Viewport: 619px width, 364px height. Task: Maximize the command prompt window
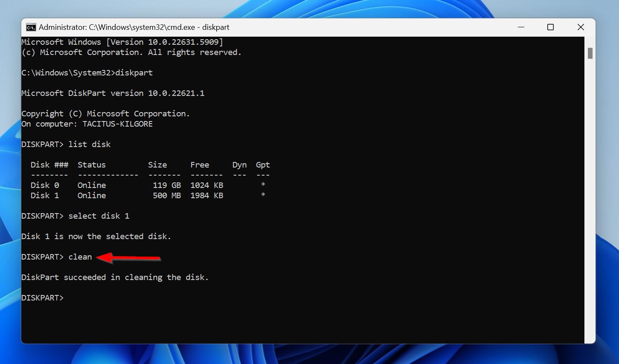[x=550, y=27]
